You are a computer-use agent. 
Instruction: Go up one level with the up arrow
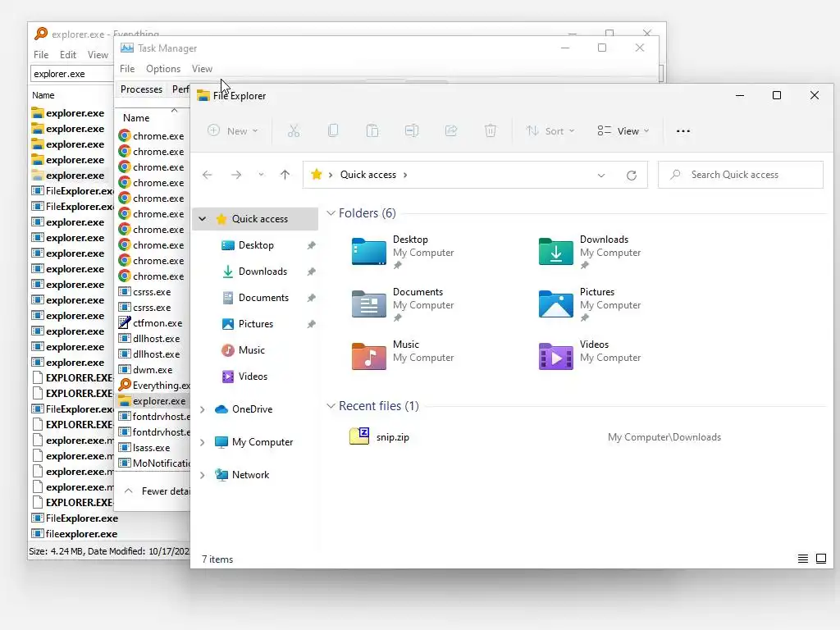[285, 175]
